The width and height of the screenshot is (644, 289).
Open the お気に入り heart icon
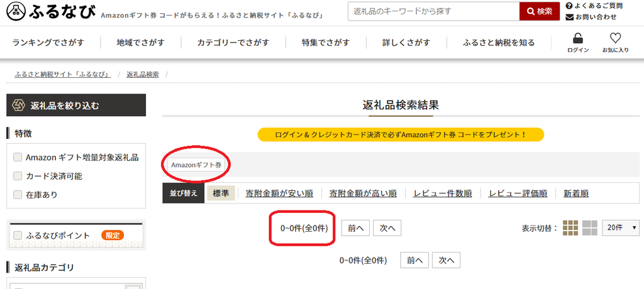tap(615, 38)
